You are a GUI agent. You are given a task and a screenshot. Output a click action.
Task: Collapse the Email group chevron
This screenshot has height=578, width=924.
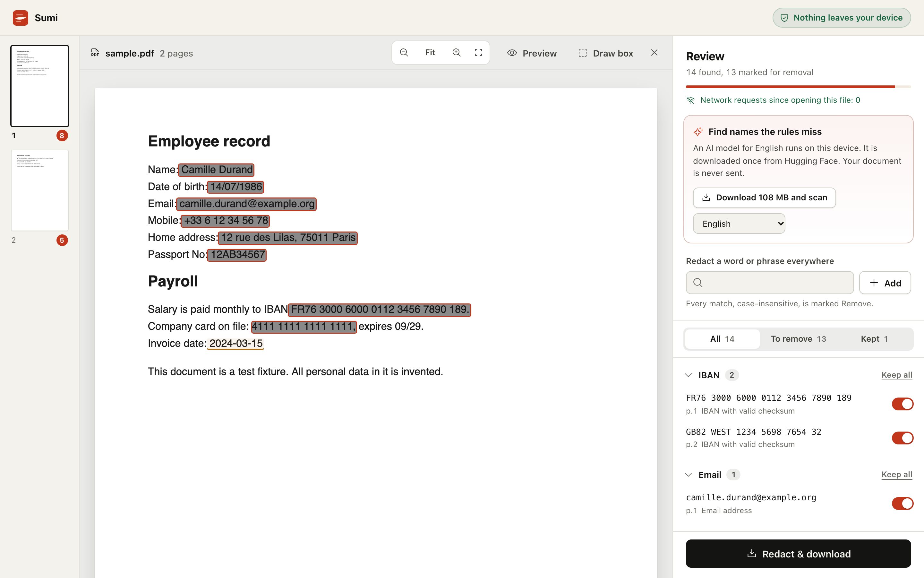[x=689, y=475]
